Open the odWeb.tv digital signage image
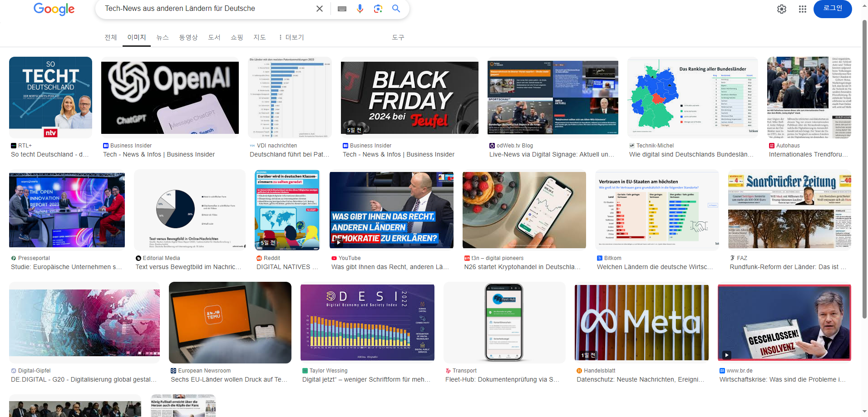Viewport: 868px width, 417px height. (x=553, y=97)
